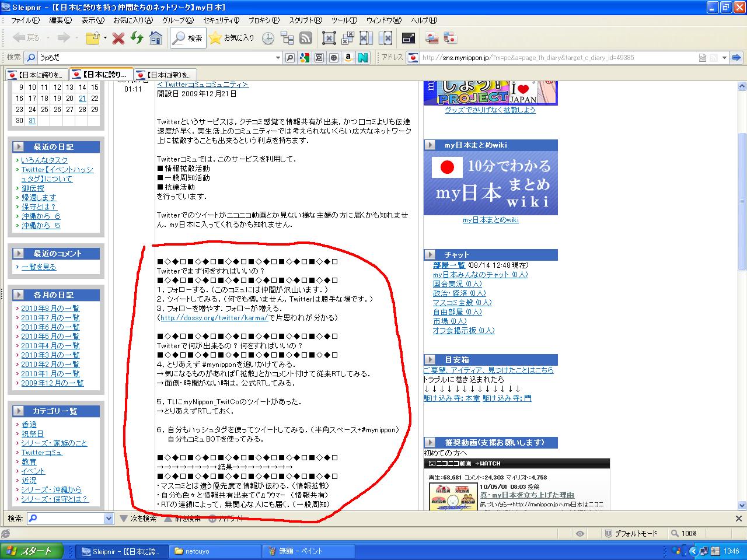
Task: Click the fullscreen monitor icon
Action: click(x=409, y=38)
